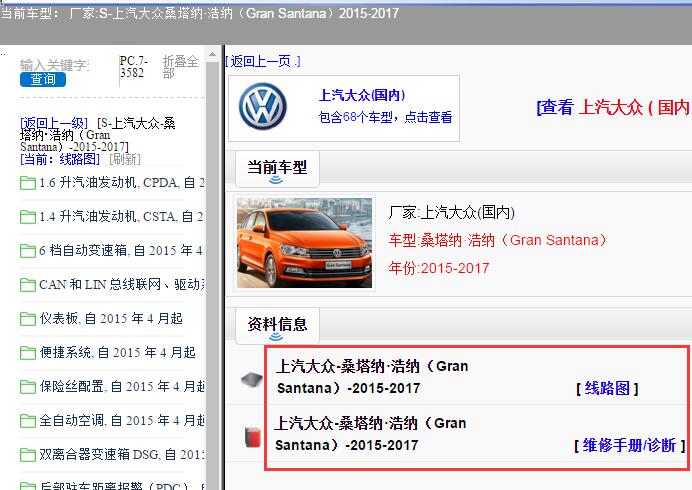The image size is (692, 490).
Task: Click the folder icon beside 仪表板
Action: click(28, 319)
